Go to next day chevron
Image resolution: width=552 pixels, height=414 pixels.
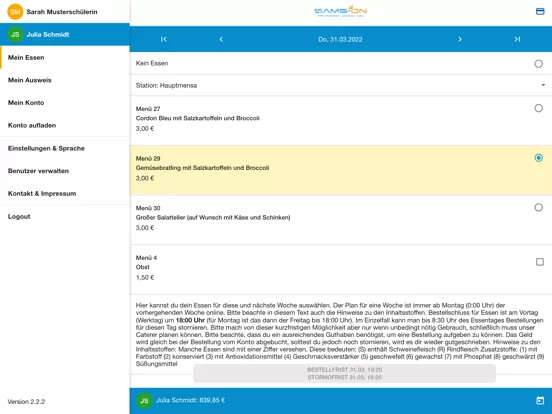[460, 39]
